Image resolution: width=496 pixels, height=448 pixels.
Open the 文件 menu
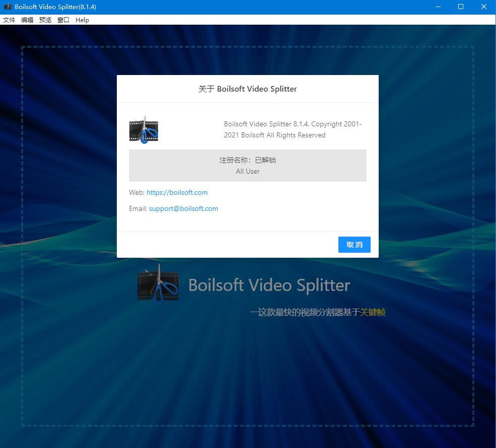tap(9, 20)
